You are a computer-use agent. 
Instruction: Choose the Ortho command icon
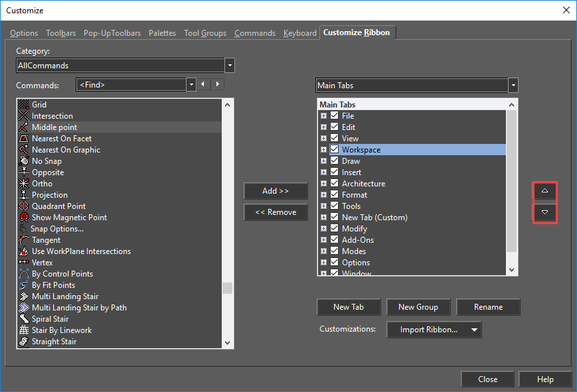click(x=24, y=184)
